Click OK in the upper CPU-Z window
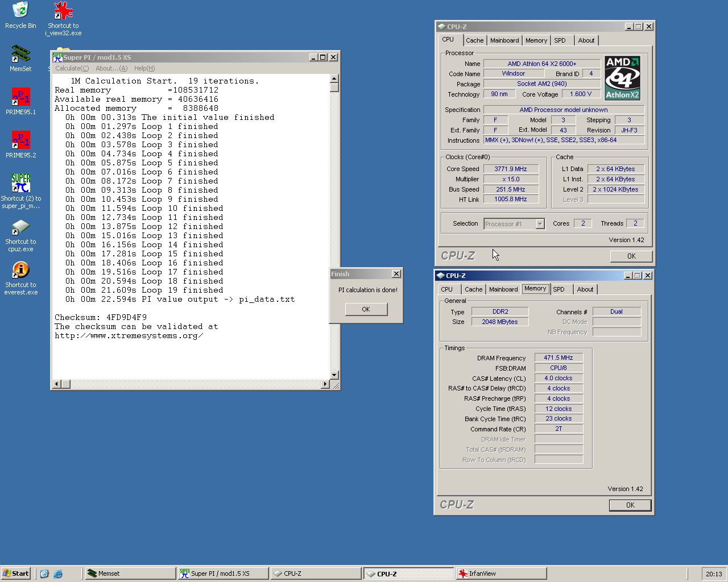 (631, 256)
